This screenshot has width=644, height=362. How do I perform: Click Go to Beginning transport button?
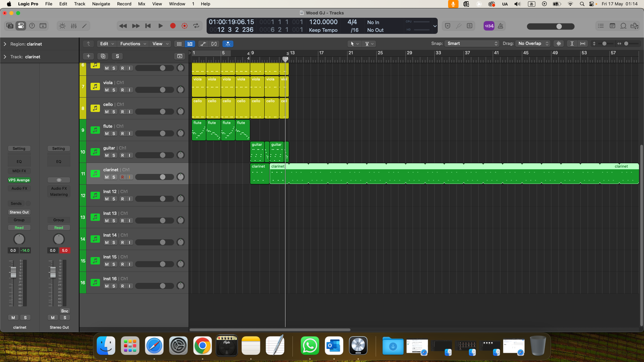tap(148, 26)
